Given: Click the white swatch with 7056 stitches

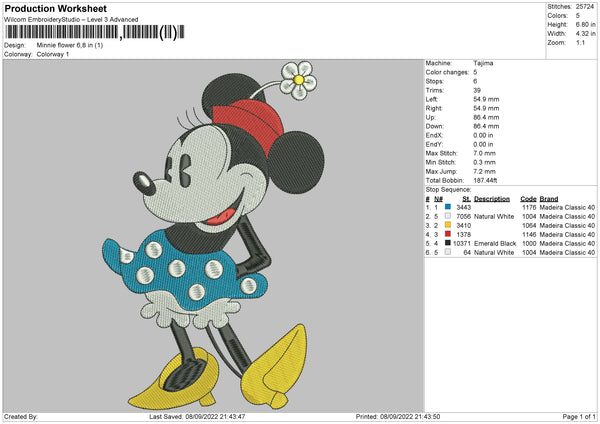Looking at the screenshot, I should [447, 216].
